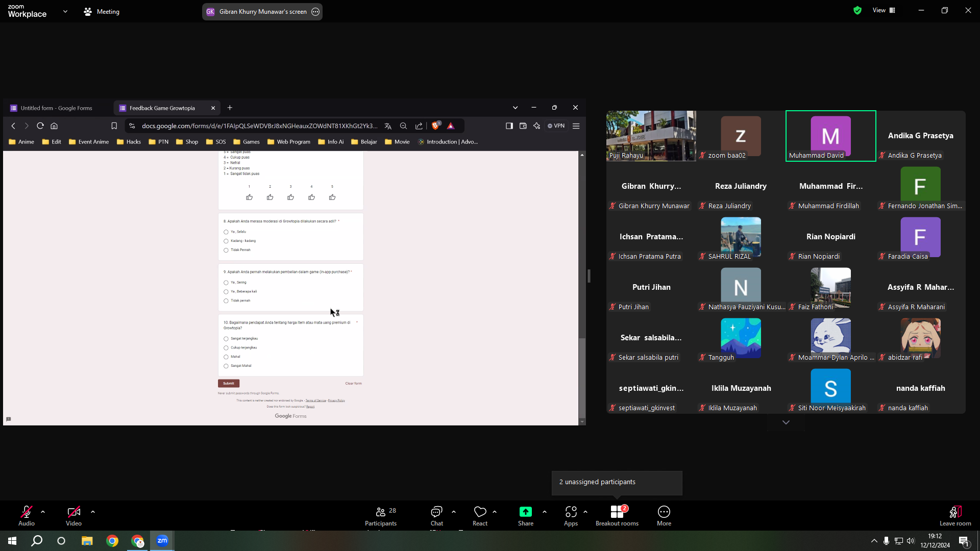
Task: Click the Leave room icon
Action: pos(955,512)
